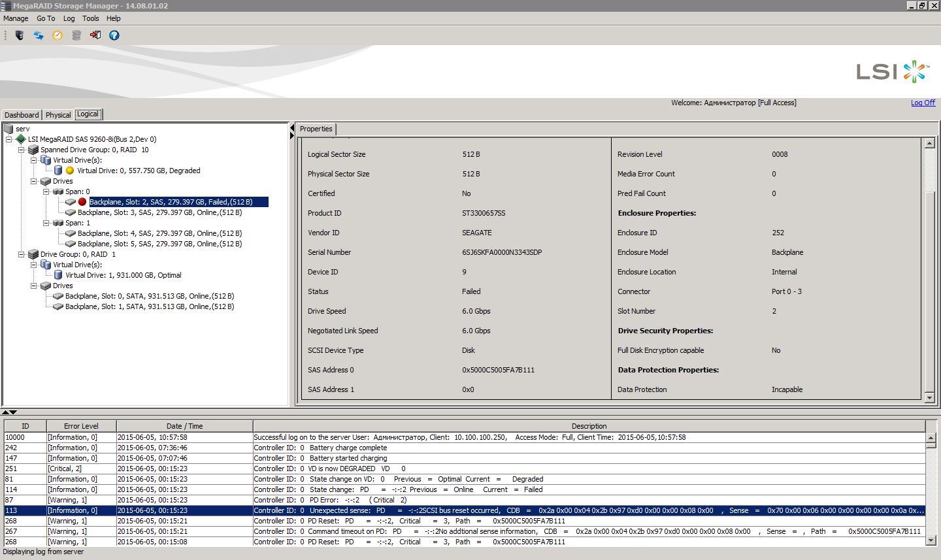Screen dimensions: 941x560
Task: Select the Critical VD is now DEGRADED log entry
Action: click(327, 469)
